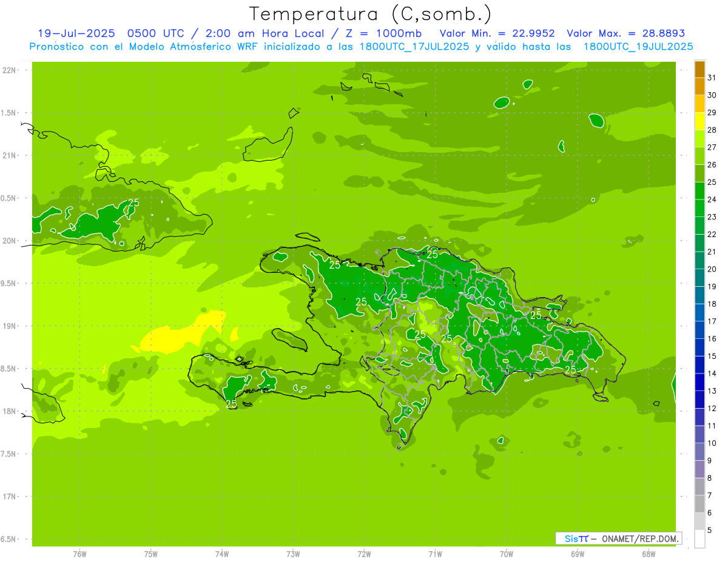Click the "76W" longitude axis label

(x=79, y=554)
